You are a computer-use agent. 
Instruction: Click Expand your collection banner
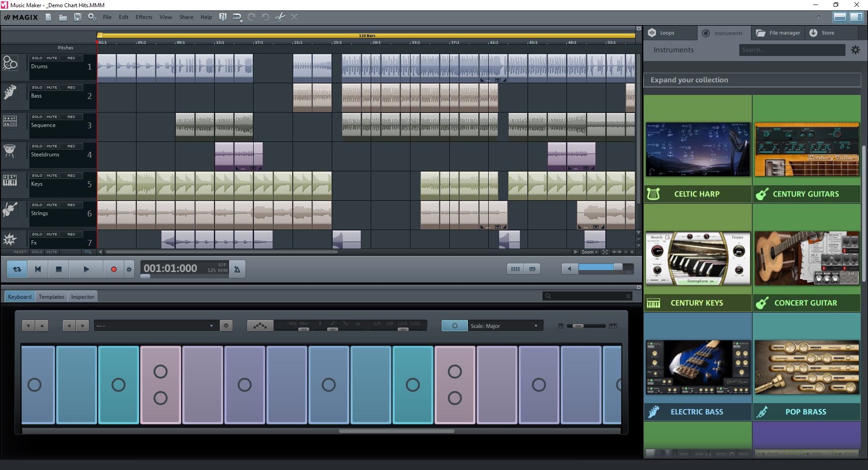[x=752, y=80]
